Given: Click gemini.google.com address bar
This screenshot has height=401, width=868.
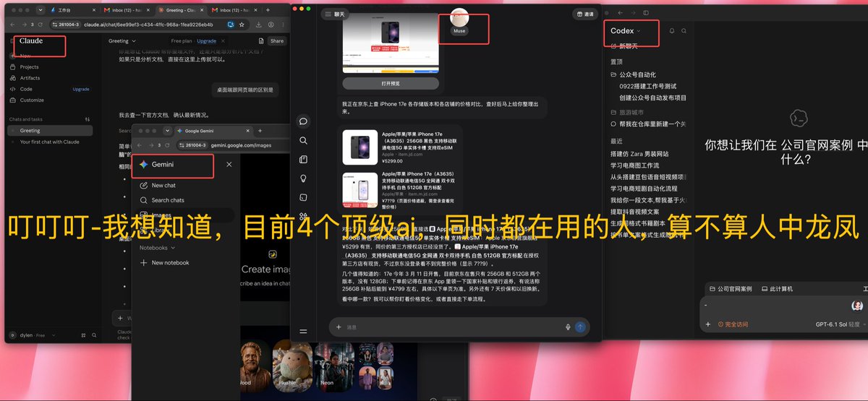Looking at the screenshot, I should (241, 145).
